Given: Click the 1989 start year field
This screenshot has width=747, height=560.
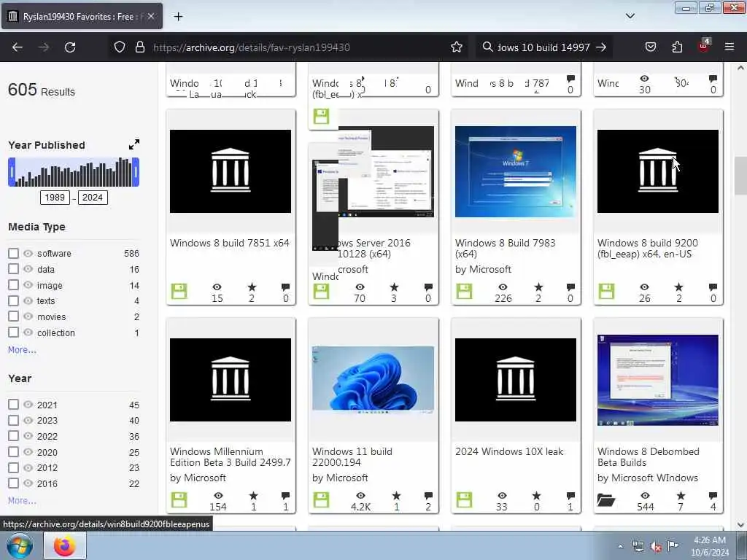Looking at the screenshot, I should pos(55,197).
